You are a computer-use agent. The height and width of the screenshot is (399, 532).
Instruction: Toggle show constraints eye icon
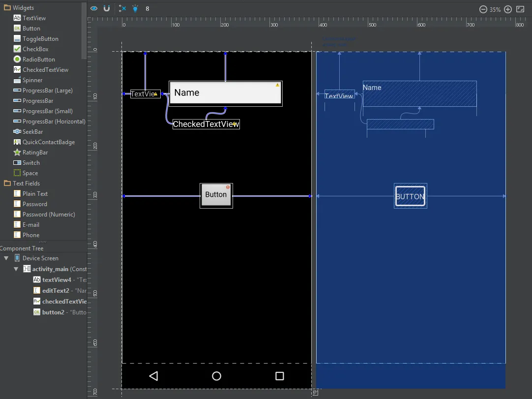(x=94, y=9)
